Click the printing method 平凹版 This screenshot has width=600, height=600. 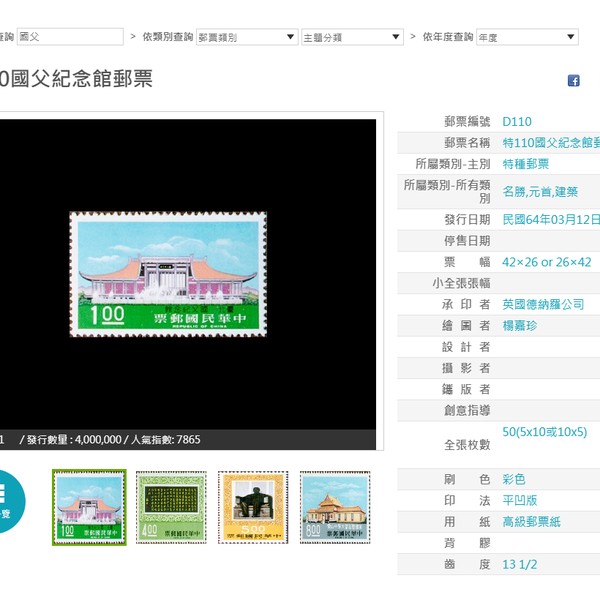[520, 500]
